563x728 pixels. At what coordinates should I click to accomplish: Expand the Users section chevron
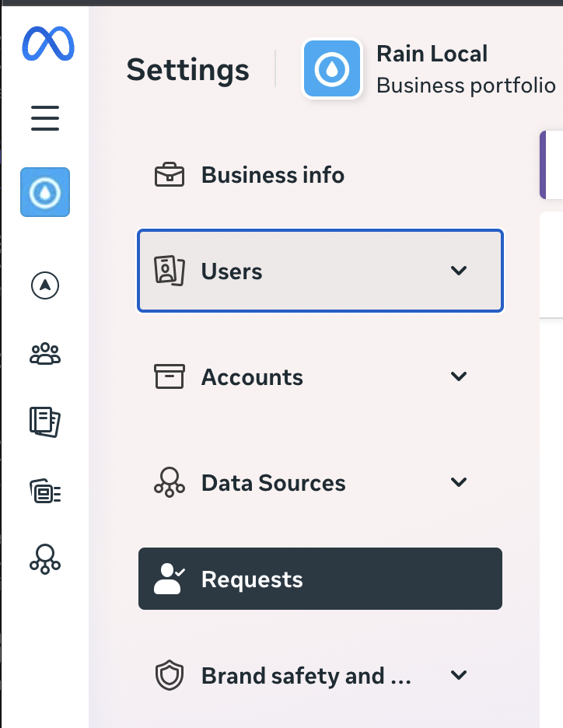point(459,271)
